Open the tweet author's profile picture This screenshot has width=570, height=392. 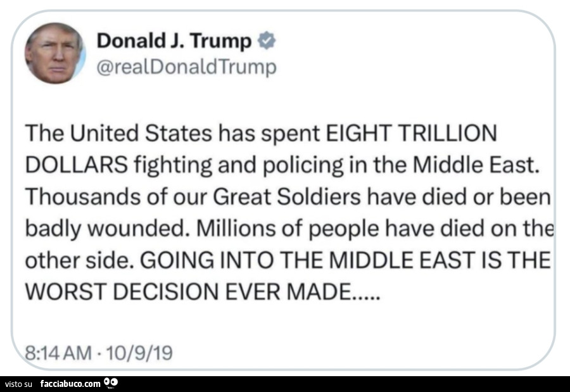pyautogui.click(x=54, y=53)
